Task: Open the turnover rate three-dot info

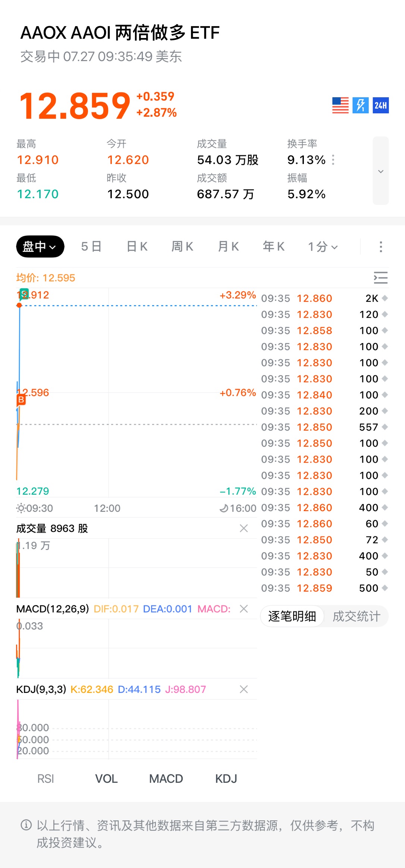Action: click(x=333, y=160)
